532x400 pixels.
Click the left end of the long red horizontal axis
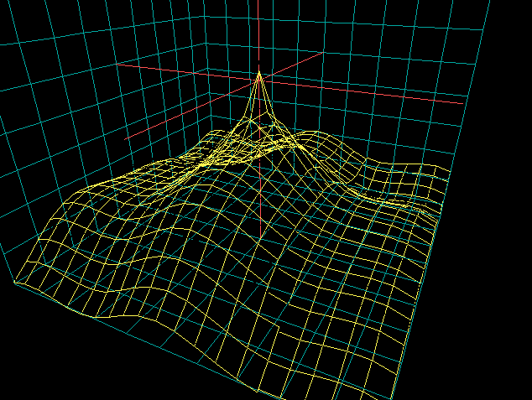tap(116, 61)
